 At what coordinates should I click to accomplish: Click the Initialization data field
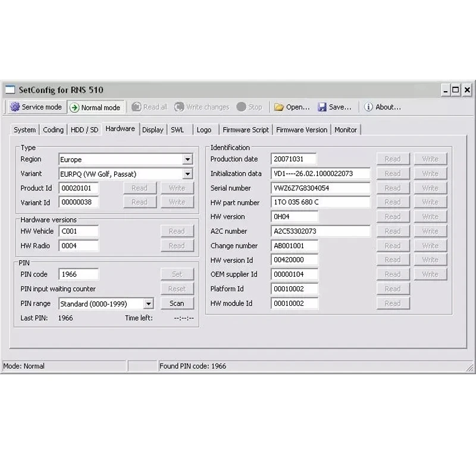pos(320,174)
